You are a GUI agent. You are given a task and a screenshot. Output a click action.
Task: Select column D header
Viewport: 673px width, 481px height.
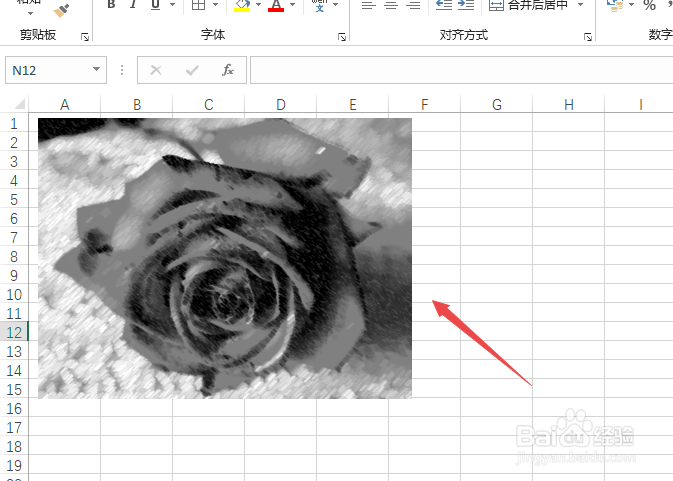click(281, 104)
